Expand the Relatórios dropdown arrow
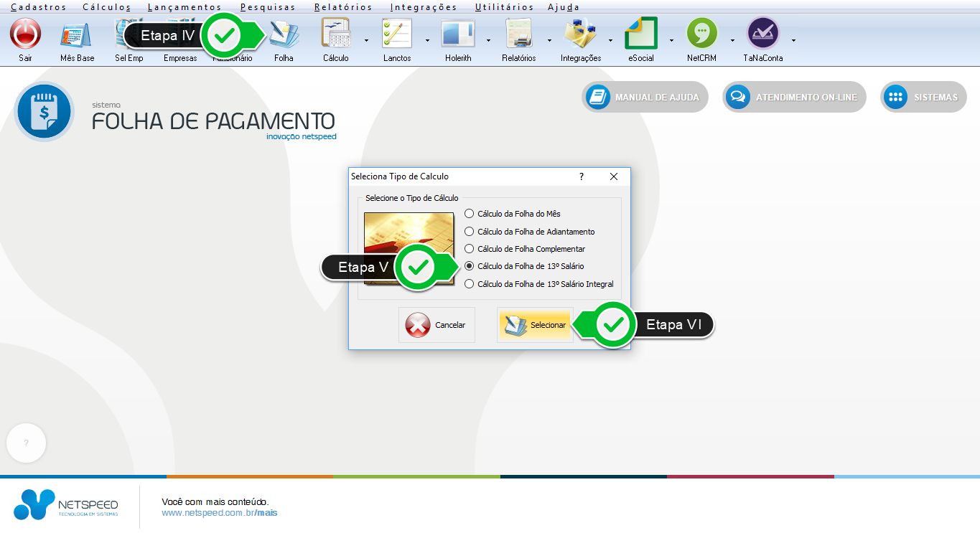Image resolution: width=980 pixels, height=533 pixels. click(549, 40)
